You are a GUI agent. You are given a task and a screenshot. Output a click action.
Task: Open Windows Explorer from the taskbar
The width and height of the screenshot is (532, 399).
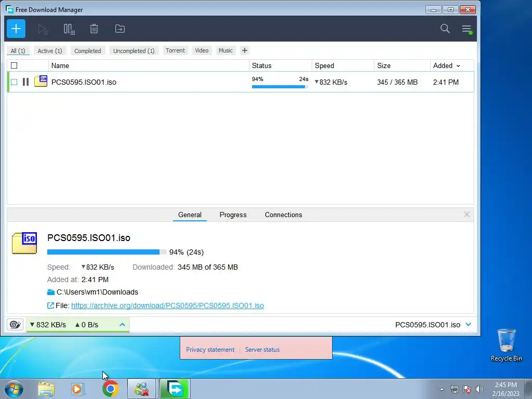click(x=46, y=389)
